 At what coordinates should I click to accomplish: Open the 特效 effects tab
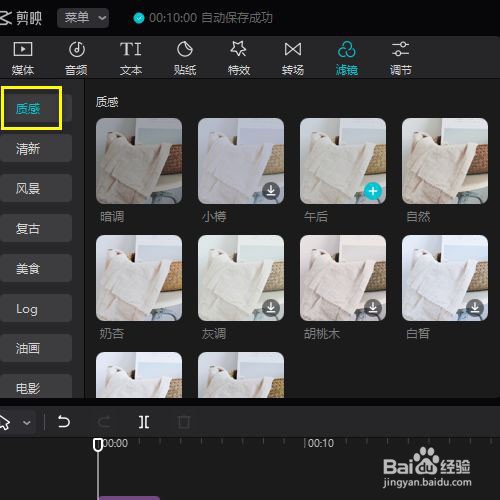[x=239, y=58]
